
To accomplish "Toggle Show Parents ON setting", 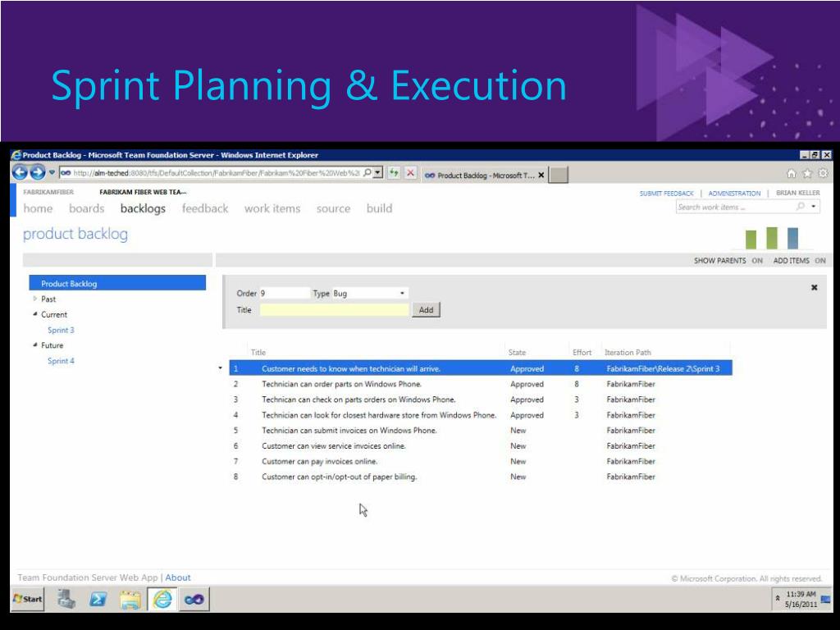I will tap(728, 260).
